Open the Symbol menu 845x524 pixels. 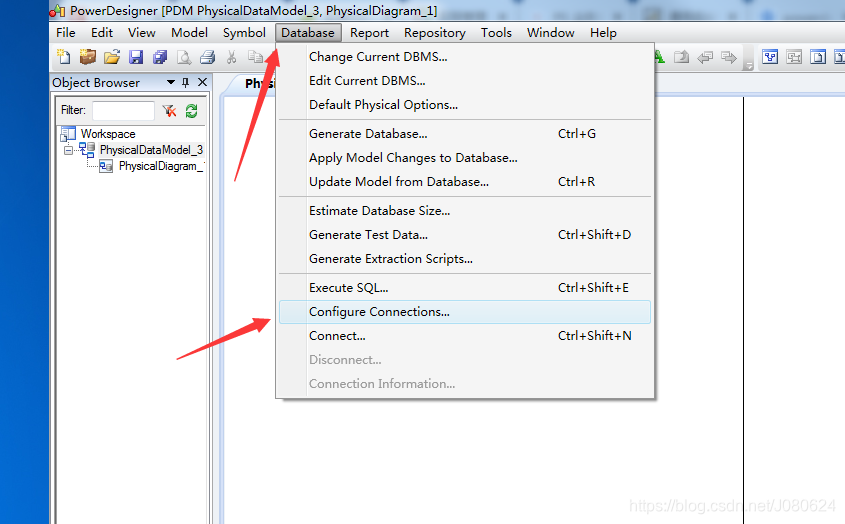click(244, 33)
